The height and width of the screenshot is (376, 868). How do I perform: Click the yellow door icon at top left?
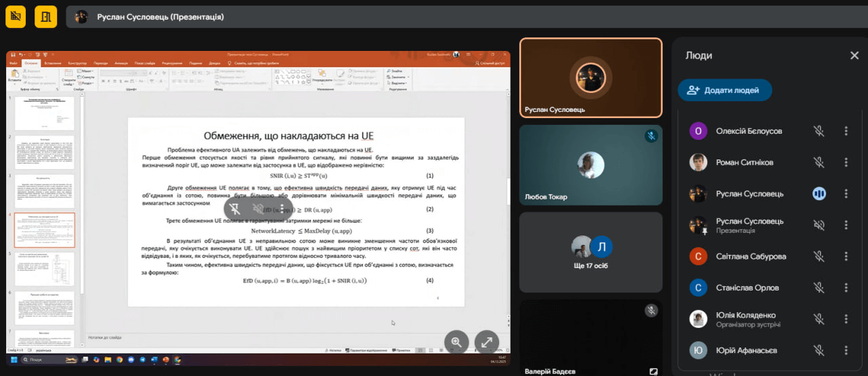pos(46,16)
